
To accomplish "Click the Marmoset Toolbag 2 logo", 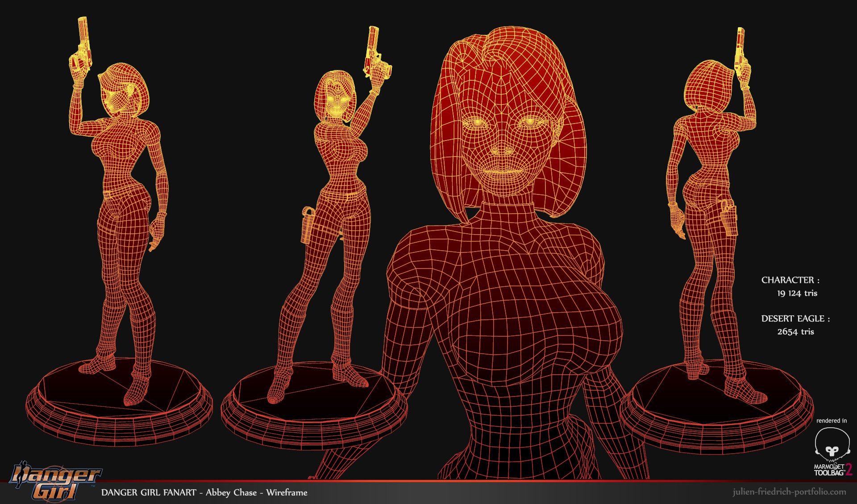I will [833, 452].
